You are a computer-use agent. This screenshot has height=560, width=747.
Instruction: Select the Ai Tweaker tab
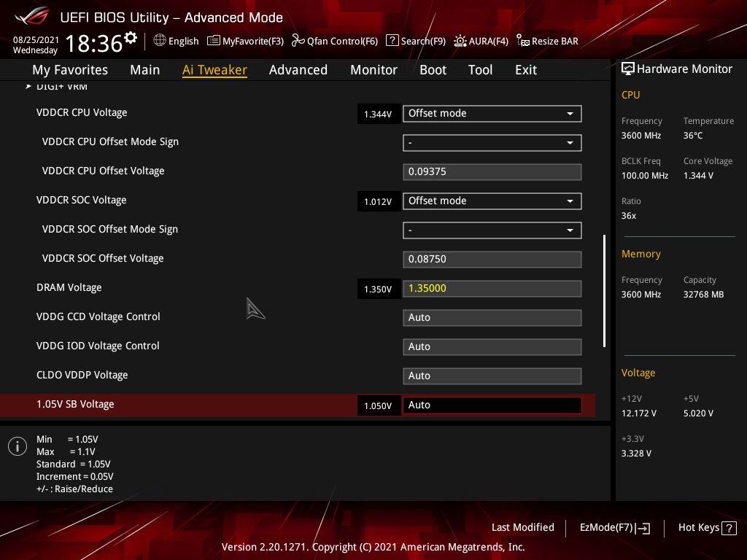click(214, 70)
